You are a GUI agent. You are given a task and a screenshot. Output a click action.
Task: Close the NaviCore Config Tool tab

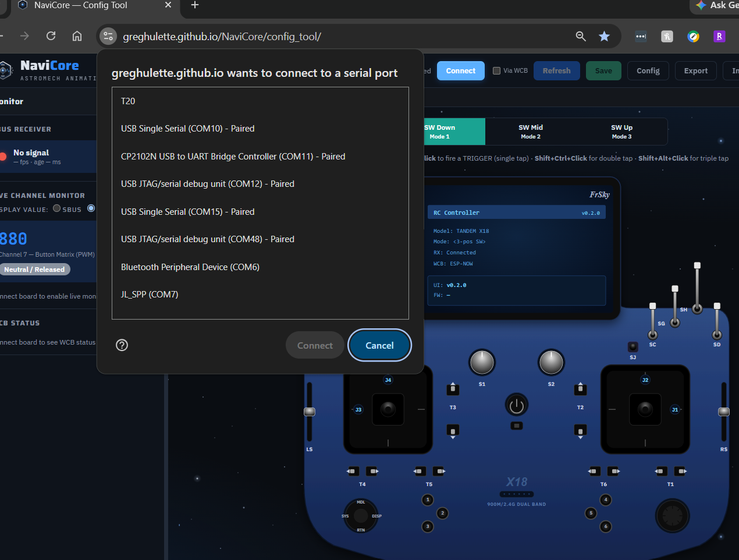(168, 5)
